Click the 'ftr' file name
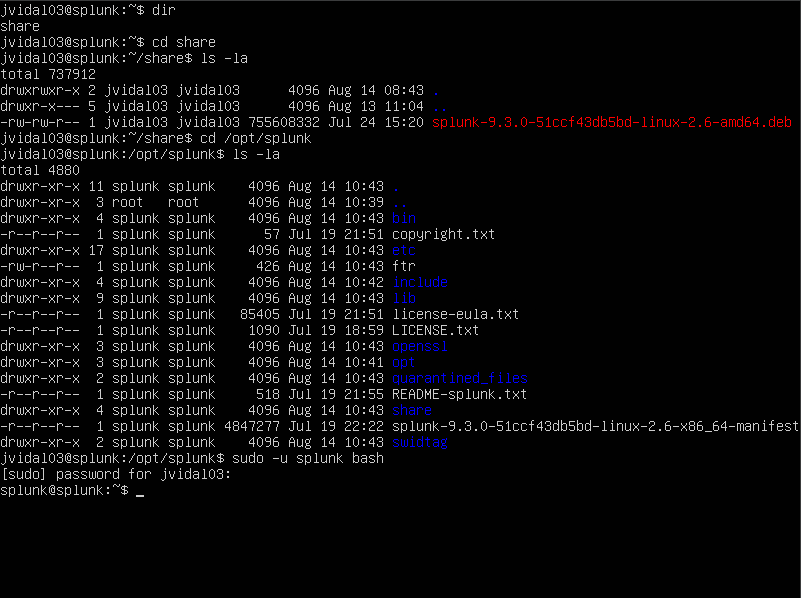The height and width of the screenshot is (598, 801). [404, 267]
